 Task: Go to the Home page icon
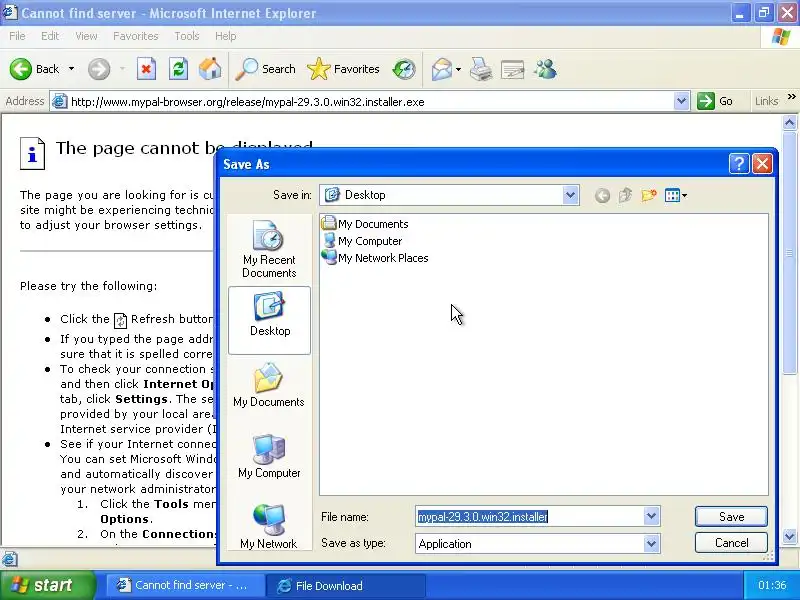pos(210,69)
